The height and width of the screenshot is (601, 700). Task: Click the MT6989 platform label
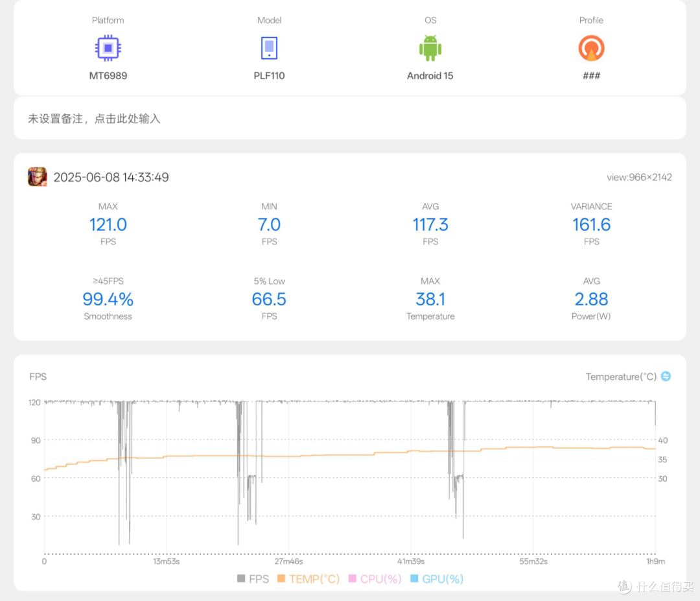click(108, 75)
